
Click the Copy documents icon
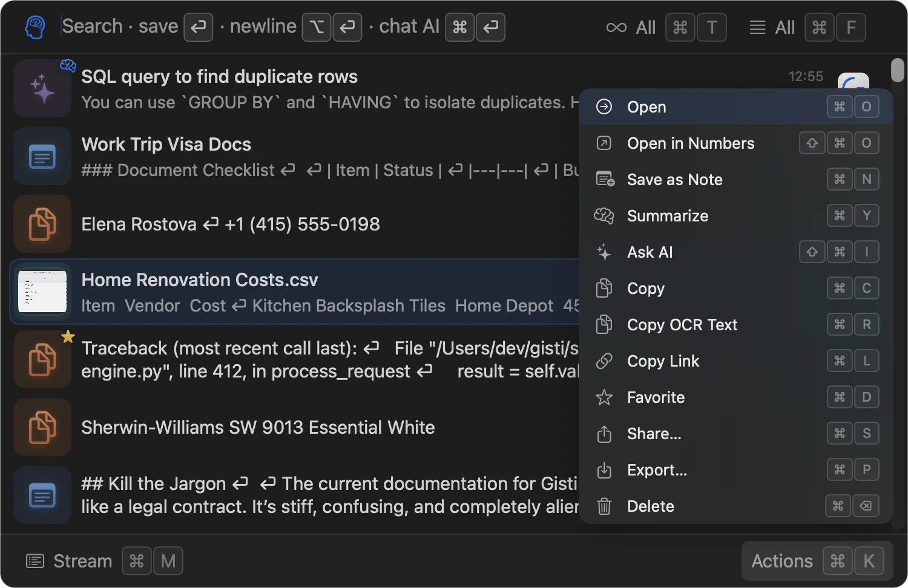pyautogui.click(x=604, y=288)
